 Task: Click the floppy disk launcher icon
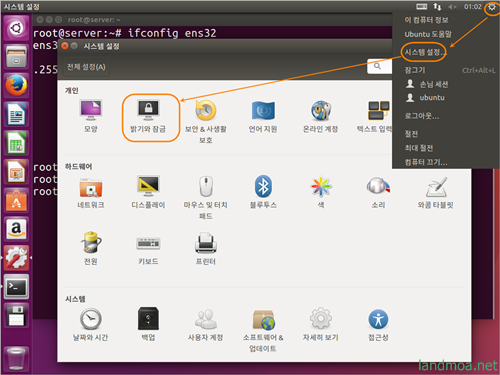point(16,315)
